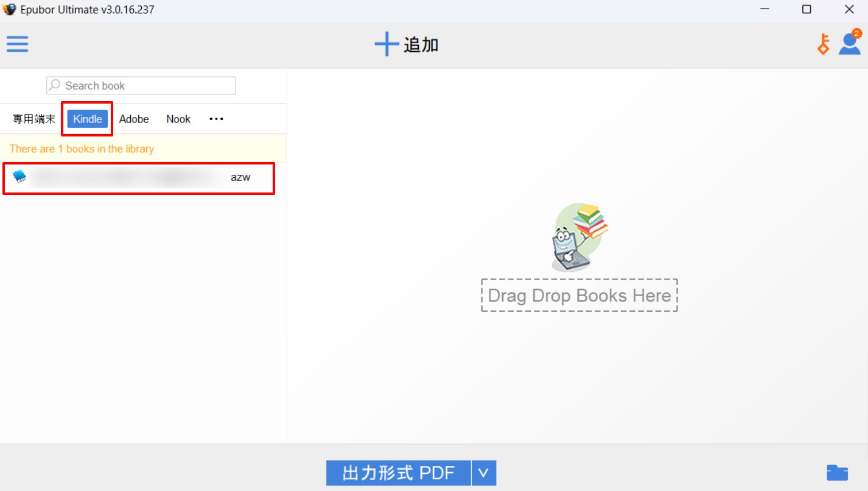
Task: Click the laptop mascot with books image
Action: (x=579, y=238)
